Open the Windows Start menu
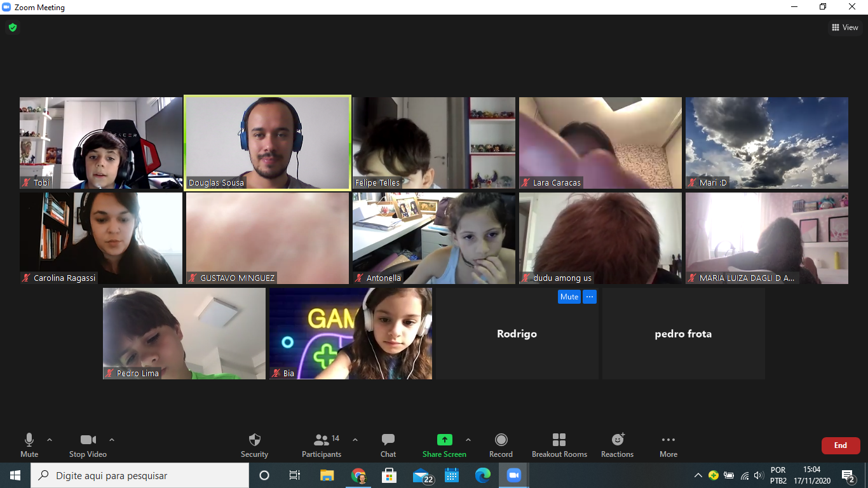The width and height of the screenshot is (868, 488). click(x=15, y=475)
